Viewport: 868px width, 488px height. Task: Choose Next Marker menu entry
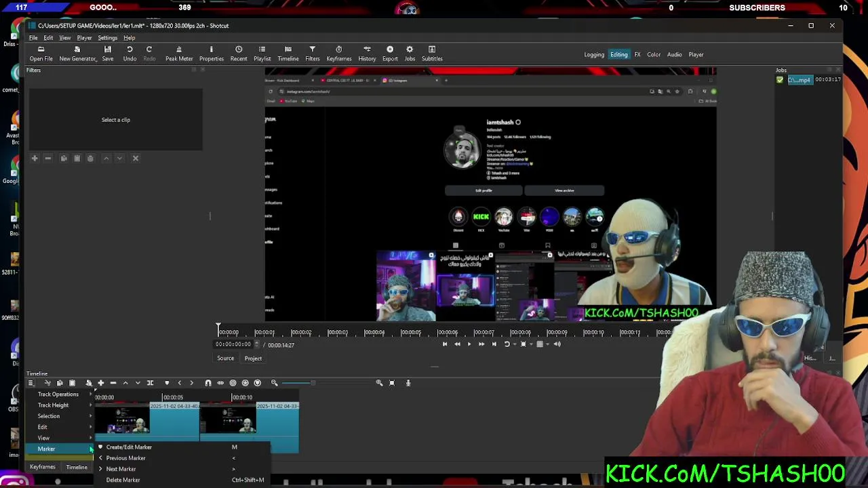(x=182, y=469)
